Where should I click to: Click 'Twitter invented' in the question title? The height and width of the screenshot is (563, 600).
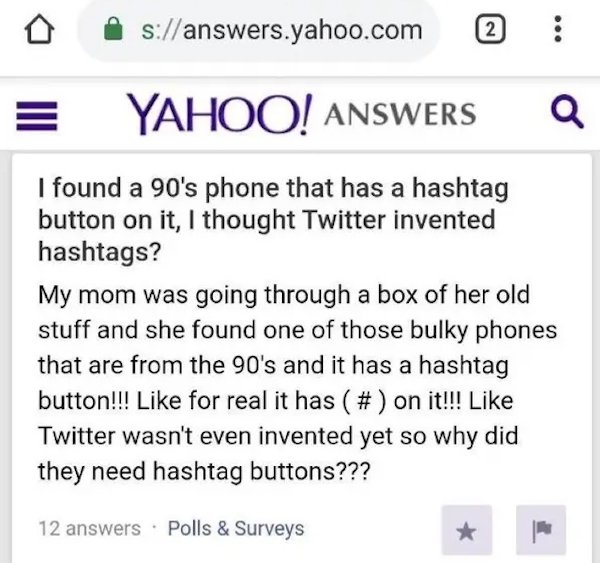pos(416,218)
